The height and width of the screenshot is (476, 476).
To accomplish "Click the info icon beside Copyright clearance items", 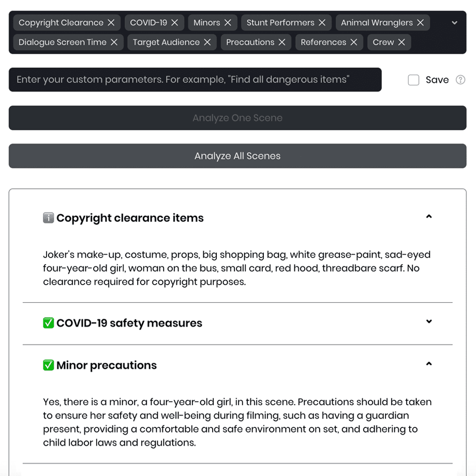I will (48, 217).
